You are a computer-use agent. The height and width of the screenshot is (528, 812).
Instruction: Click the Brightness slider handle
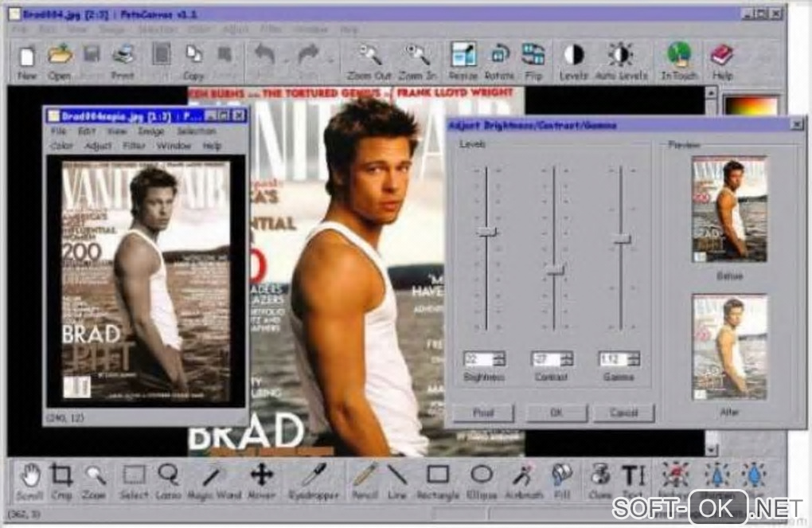coord(486,232)
